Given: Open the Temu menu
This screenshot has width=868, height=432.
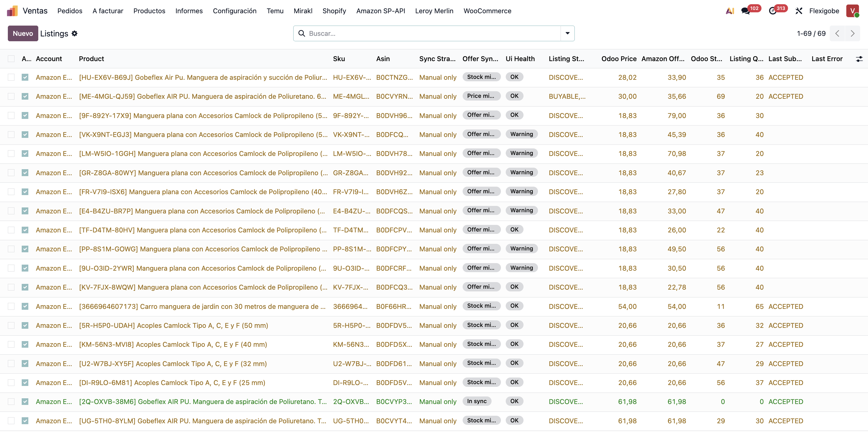Looking at the screenshot, I should point(275,11).
